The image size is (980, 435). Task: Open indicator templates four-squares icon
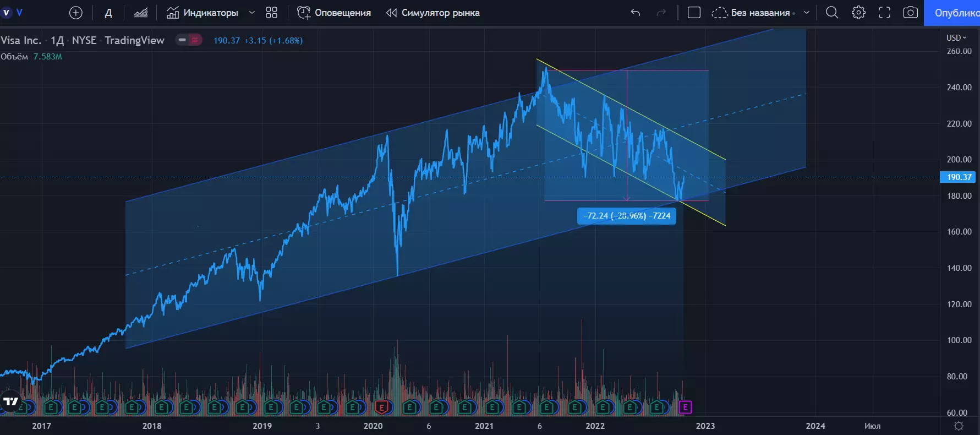pos(271,13)
